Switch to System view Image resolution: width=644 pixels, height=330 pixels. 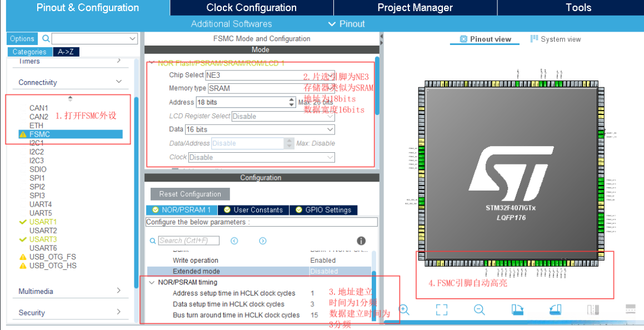tap(556, 39)
